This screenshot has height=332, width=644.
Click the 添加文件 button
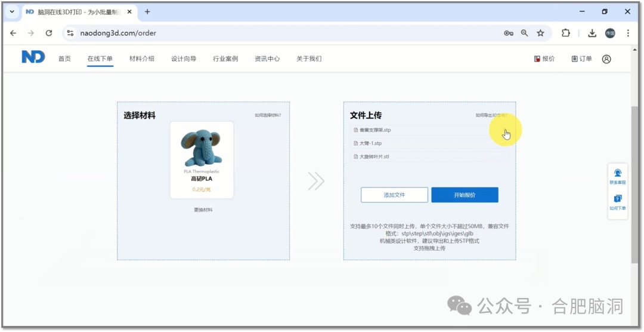pos(394,195)
